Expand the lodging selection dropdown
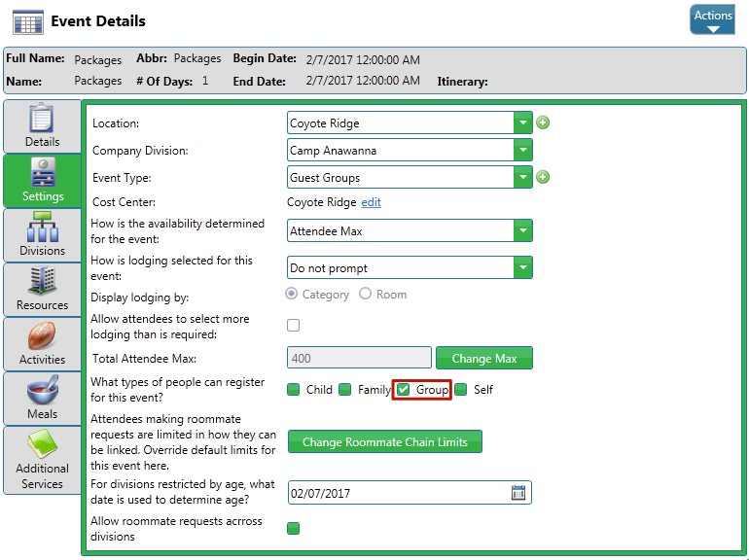Screen dimensions: 749x560 point(523,267)
